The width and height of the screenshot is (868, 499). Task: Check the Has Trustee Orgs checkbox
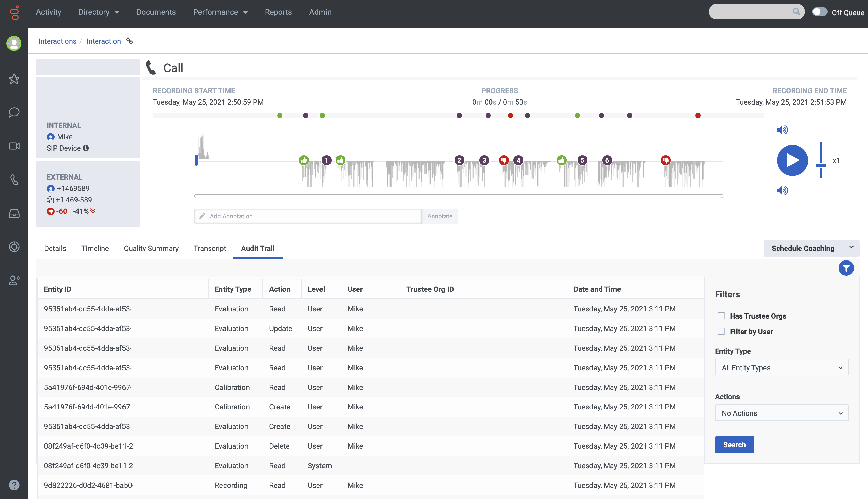tap(721, 316)
